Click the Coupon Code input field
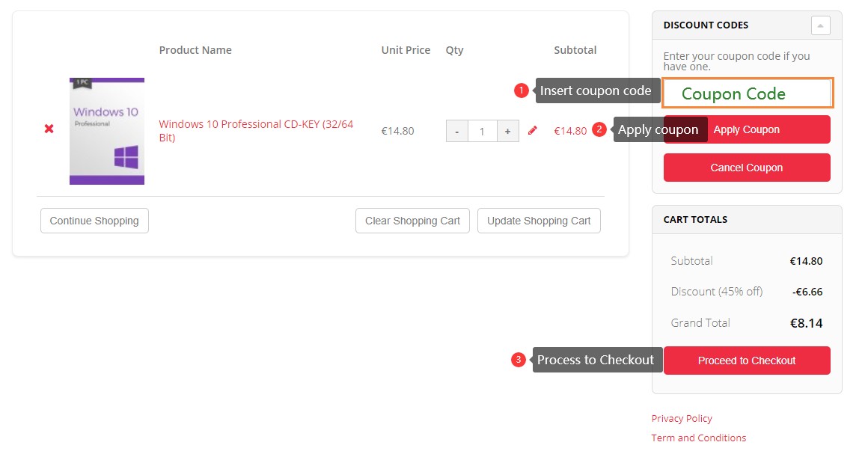 point(748,93)
